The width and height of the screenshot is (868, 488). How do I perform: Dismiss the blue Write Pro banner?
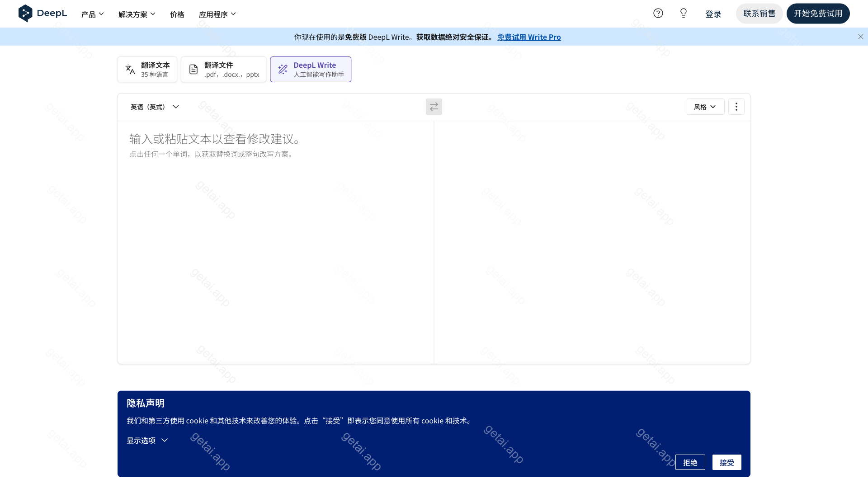[861, 37]
